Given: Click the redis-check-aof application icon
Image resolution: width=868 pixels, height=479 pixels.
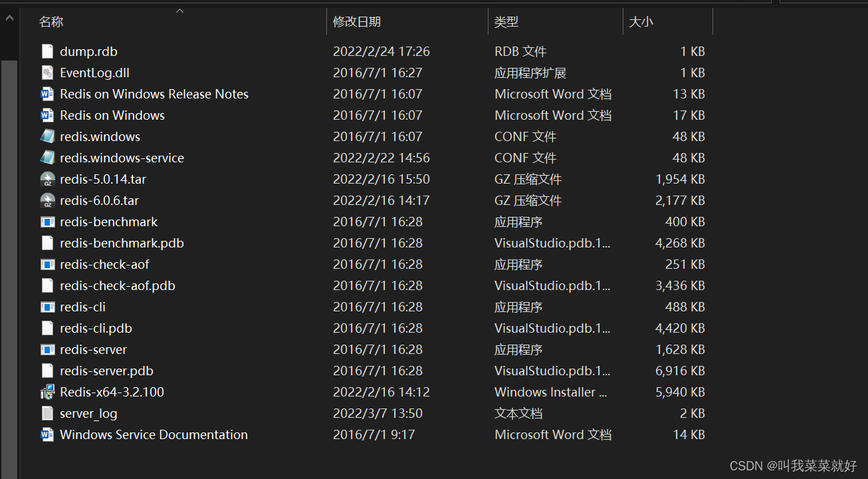Looking at the screenshot, I should point(47,264).
